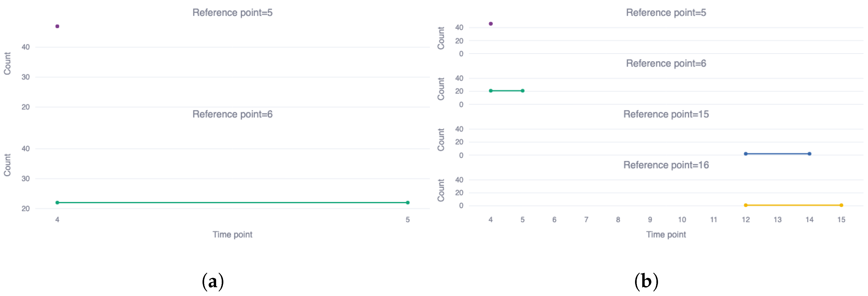The image size is (868, 296).
Task: Select the green line's right endpoint in chart (a)
Action: [407, 203]
